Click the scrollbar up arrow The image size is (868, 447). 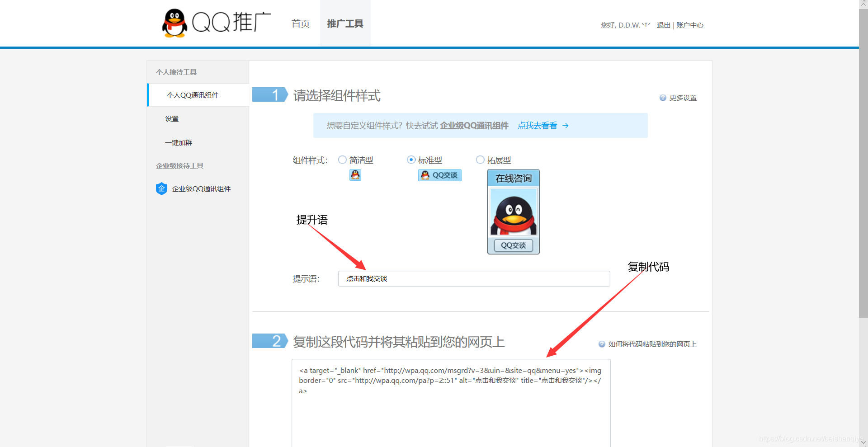click(x=863, y=4)
